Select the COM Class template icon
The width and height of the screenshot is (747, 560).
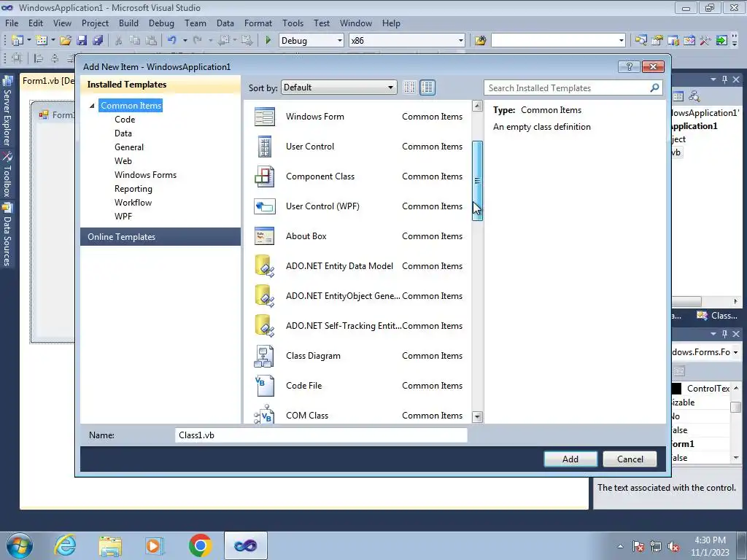(264, 414)
